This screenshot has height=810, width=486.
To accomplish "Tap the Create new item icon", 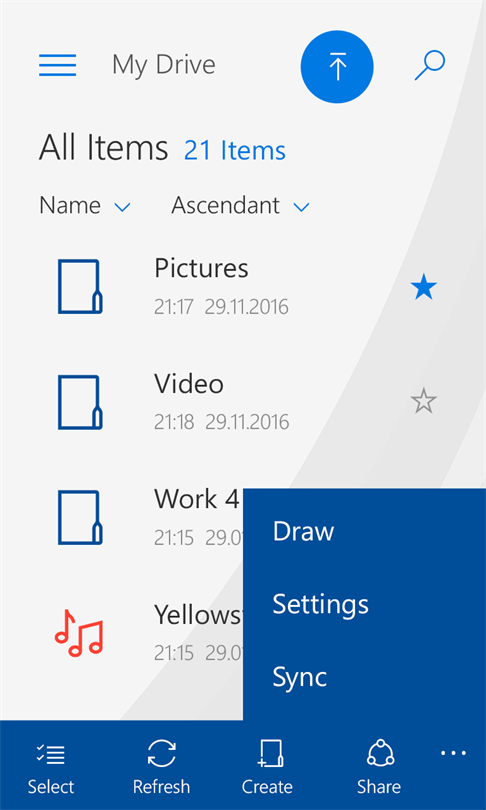I will (270, 753).
